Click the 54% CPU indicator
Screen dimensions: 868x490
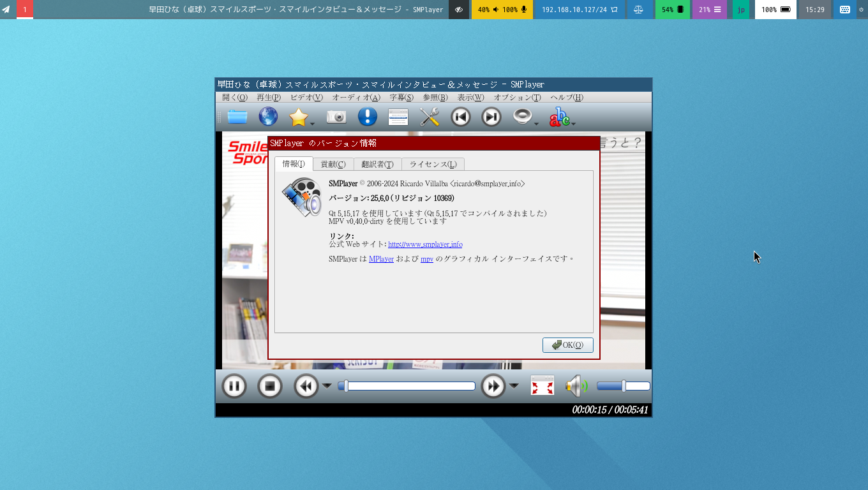[x=673, y=10]
